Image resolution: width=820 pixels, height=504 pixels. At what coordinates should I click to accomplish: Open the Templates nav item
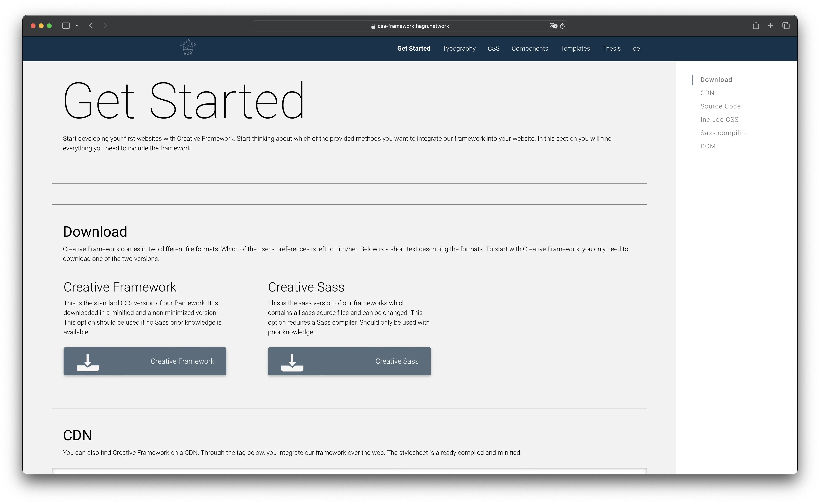click(x=575, y=48)
